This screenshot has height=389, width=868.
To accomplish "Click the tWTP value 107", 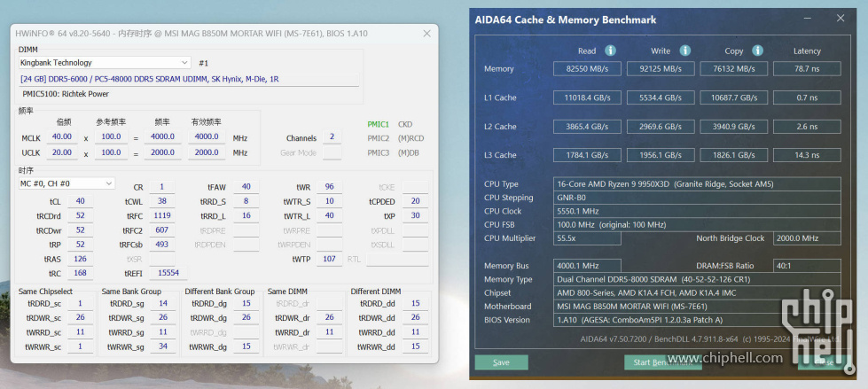I will 329,259.
